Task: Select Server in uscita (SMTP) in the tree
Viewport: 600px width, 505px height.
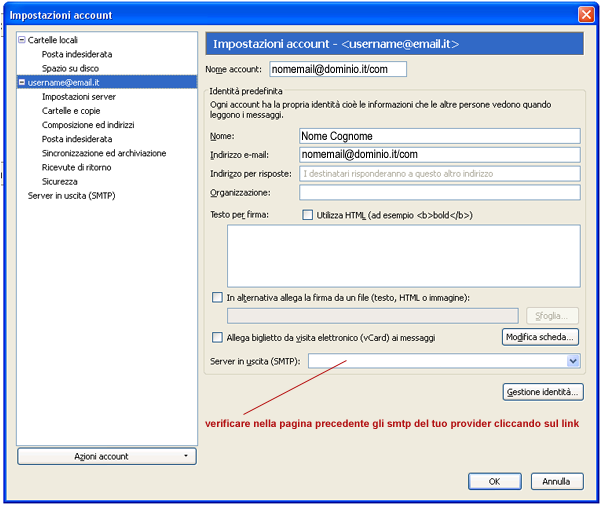Action: point(72,195)
